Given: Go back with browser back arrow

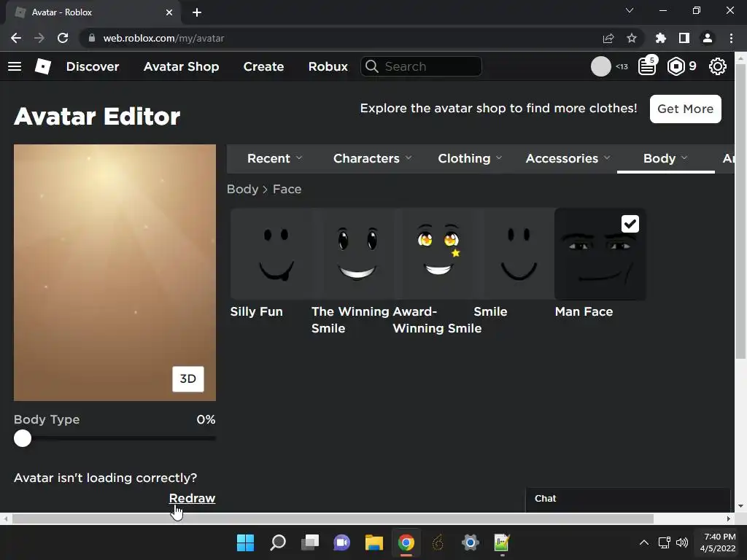Looking at the screenshot, I should pos(16,38).
